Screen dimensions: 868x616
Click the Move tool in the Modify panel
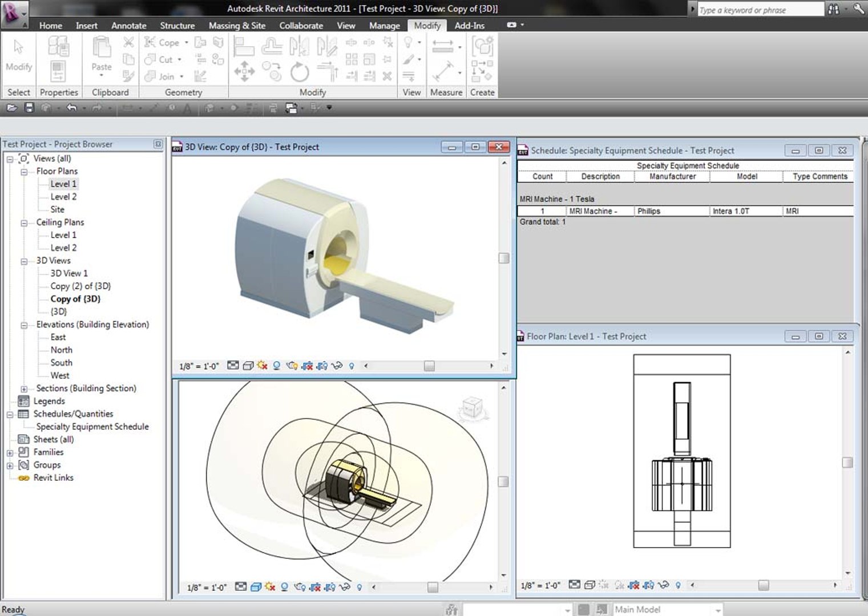[x=244, y=72]
